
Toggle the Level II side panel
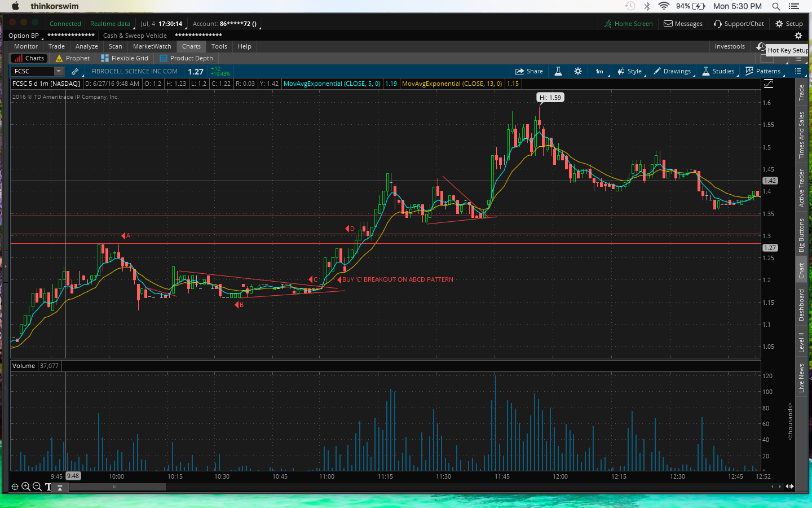tap(801, 342)
